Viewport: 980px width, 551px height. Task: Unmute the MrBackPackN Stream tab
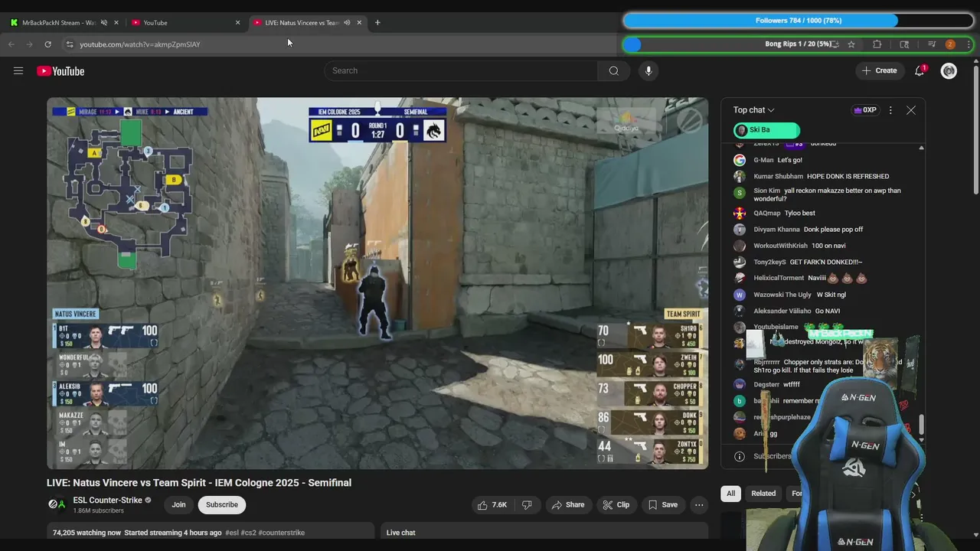[103, 23]
